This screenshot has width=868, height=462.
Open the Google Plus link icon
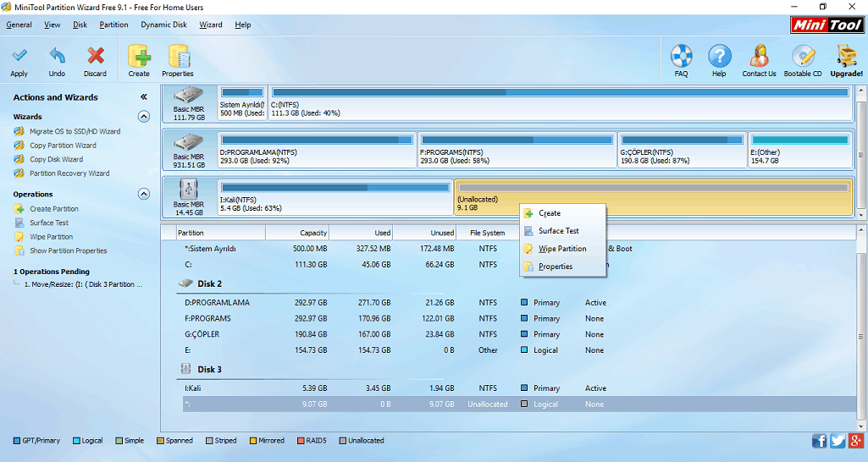click(x=856, y=440)
